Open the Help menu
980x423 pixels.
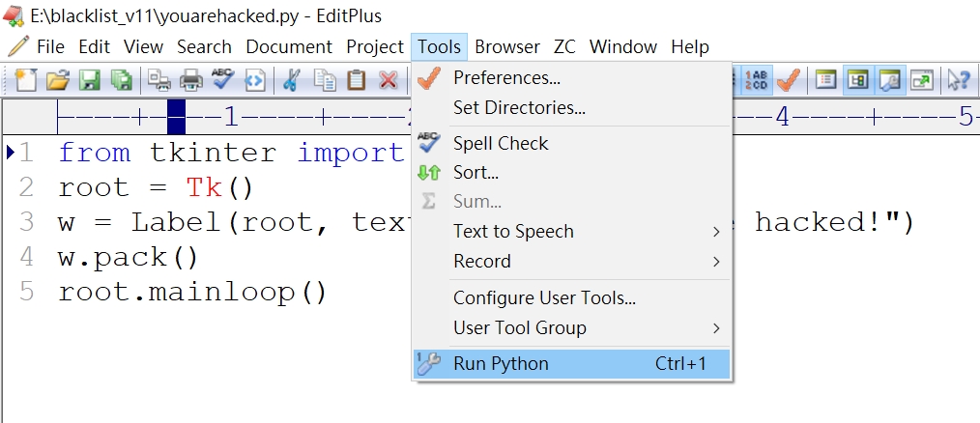[689, 47]
